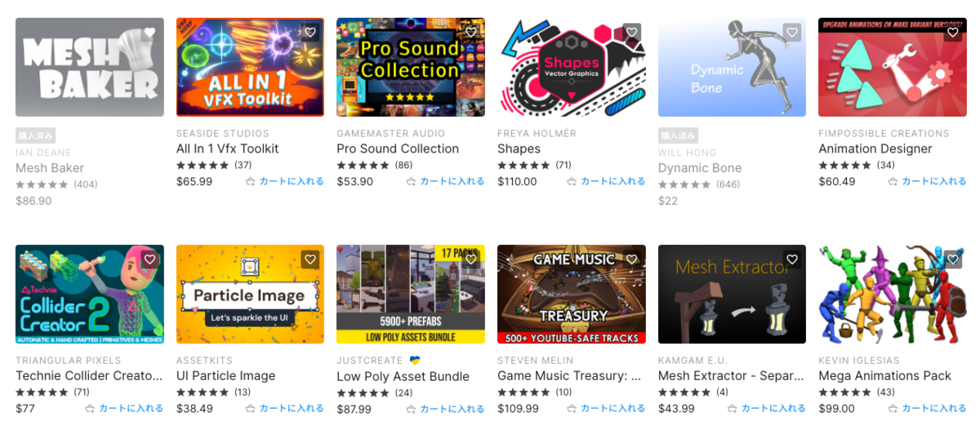Viewport: 980px width, 434px height.
Task: Open publisher Freya Holmér's page
Action: tap(537, 133)
